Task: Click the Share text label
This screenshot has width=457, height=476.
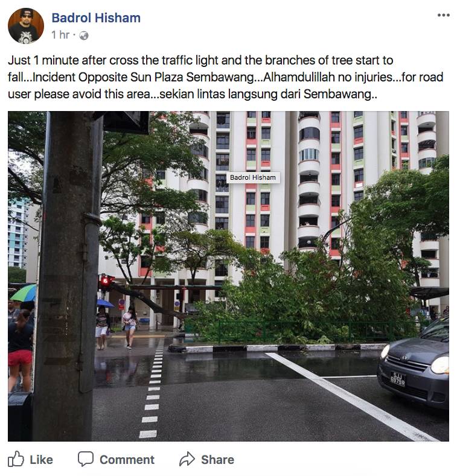Action: click(217, 460)
